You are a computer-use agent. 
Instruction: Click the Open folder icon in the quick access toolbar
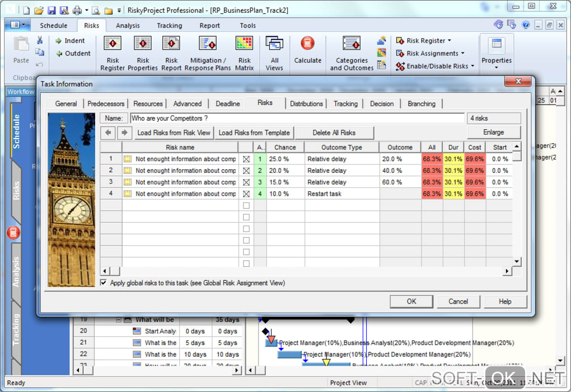point(39,10)
